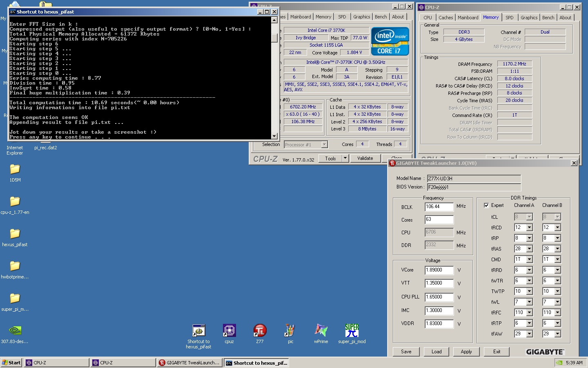Click Exit in GIGABYTE TweakLauncher
Screen dimensions: 588x368
pyautogui.click(x=497, y=352)
